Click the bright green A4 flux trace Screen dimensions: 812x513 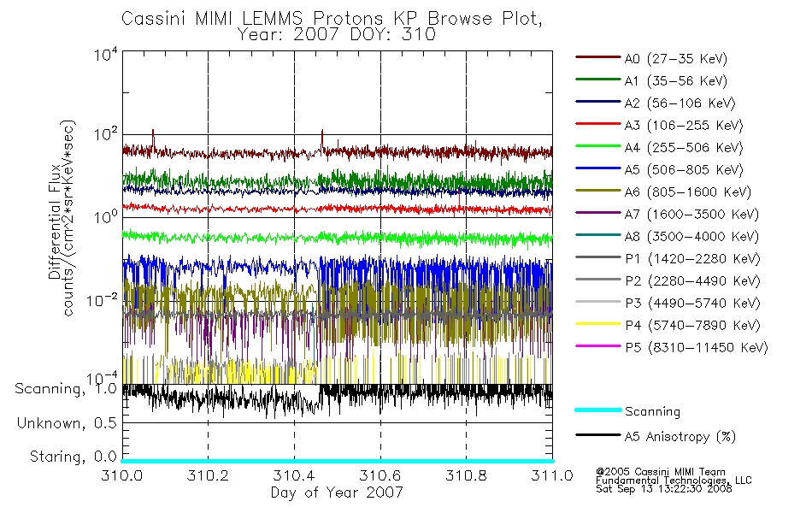[x=337, y=238]
